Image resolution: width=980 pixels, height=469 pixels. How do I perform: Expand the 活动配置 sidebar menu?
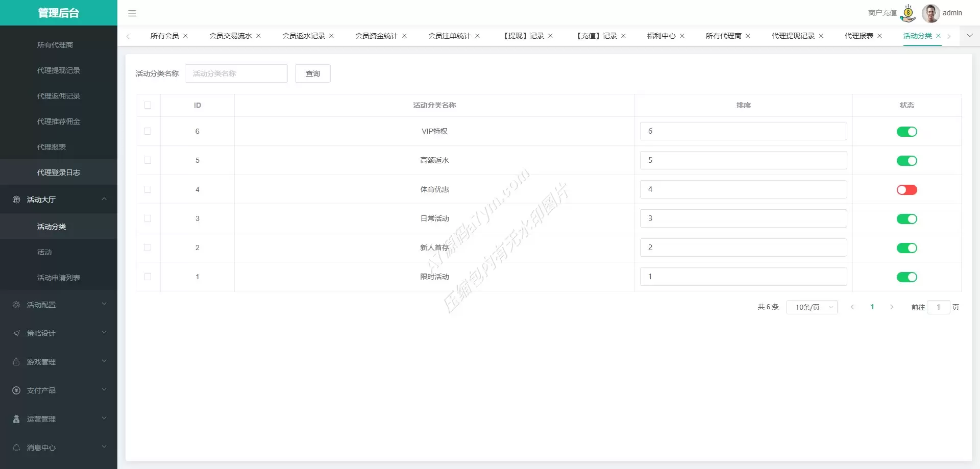tap(59, 305)
